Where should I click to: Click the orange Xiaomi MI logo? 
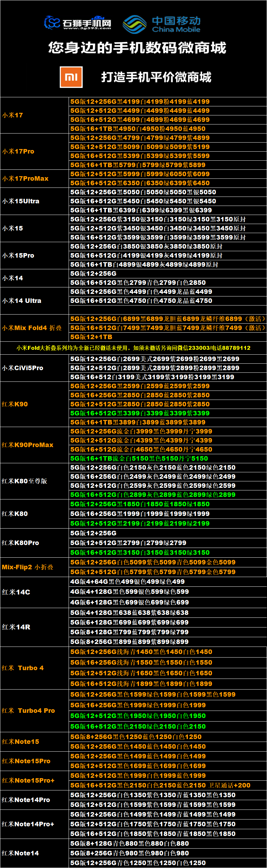pos(71,77)
